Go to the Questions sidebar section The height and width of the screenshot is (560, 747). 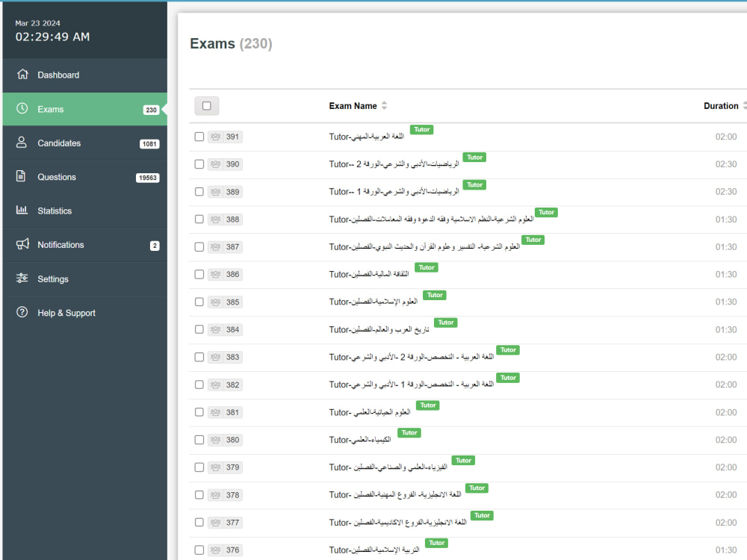point(85,177)
